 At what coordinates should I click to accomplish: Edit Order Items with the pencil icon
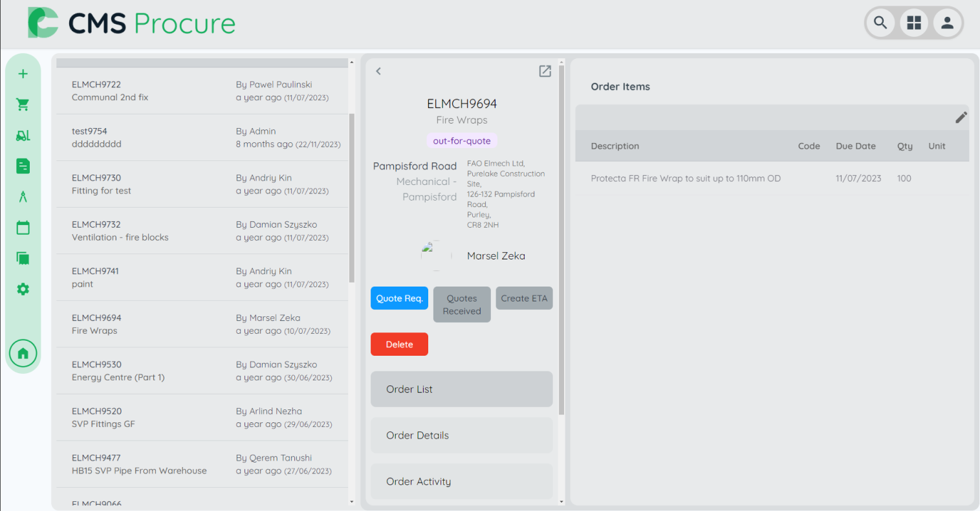(961, 117)
